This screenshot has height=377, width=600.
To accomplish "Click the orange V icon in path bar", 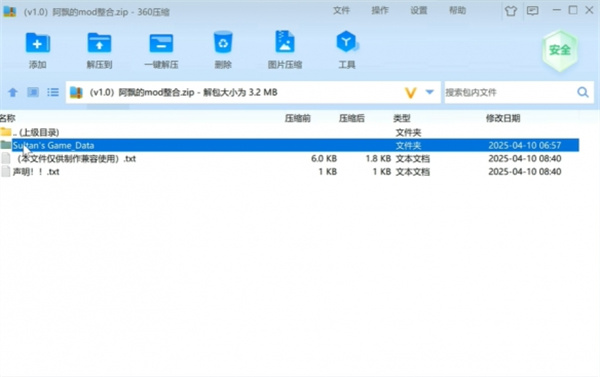I will (x=410, y=93).
